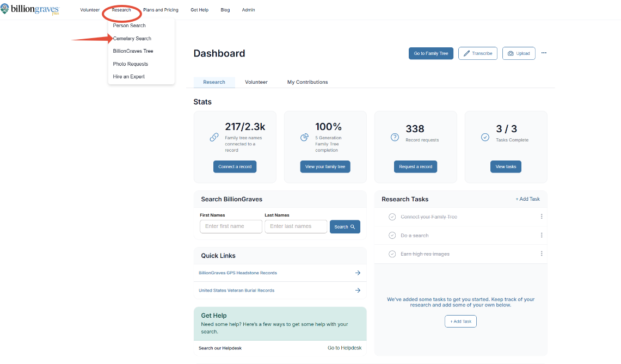
Task: Toggle check circle for Do a search
Action: click(392, 235)
